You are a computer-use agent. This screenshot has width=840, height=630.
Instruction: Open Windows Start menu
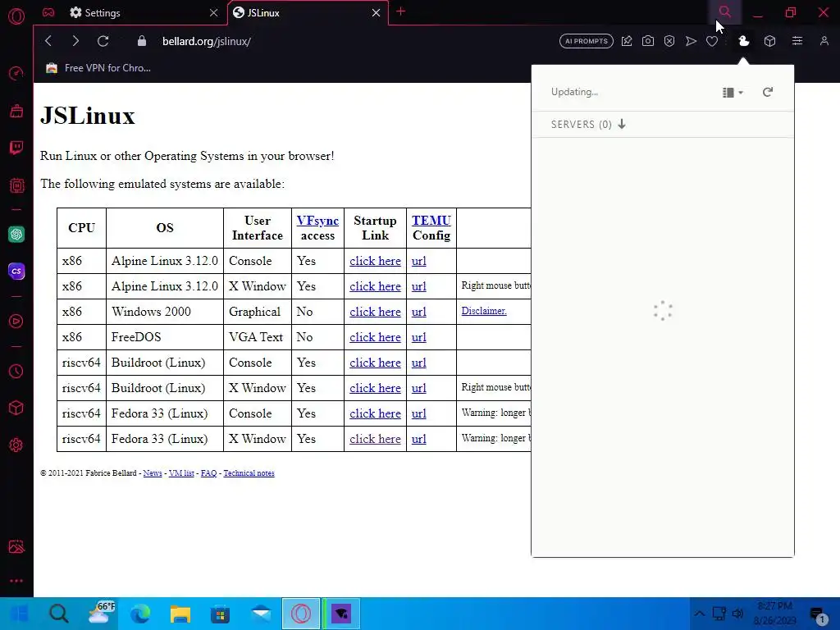pos(21,614)
